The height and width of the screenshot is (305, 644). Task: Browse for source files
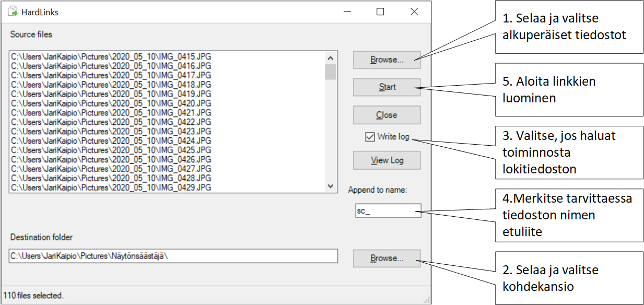point(387,60)
